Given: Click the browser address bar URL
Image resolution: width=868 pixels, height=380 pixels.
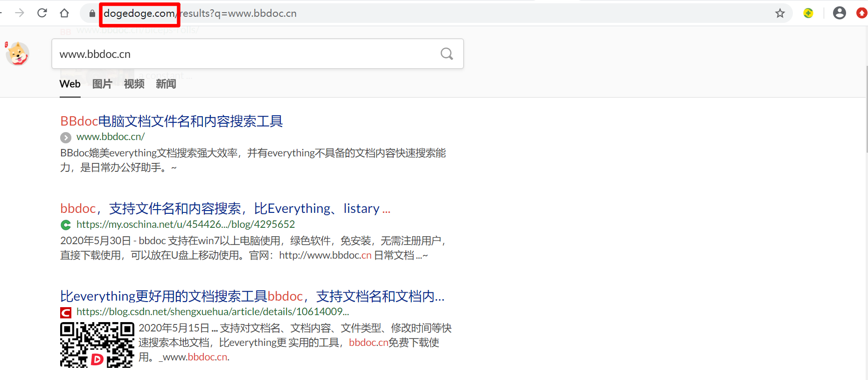Looking at the screenshot, I should pyautogui.click(x=200, y=13).
